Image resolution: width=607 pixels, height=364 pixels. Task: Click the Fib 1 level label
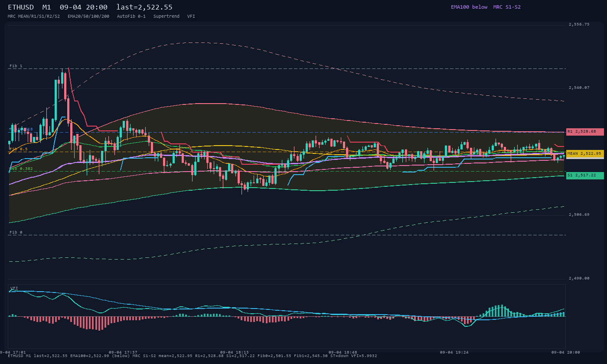[x=16, y=66]
